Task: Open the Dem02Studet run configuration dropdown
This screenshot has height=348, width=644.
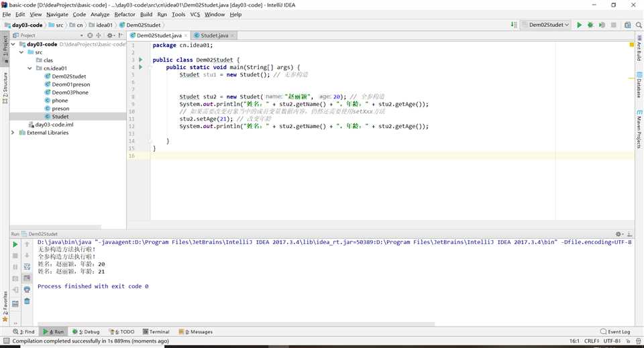Action: (x=545, y=25)
